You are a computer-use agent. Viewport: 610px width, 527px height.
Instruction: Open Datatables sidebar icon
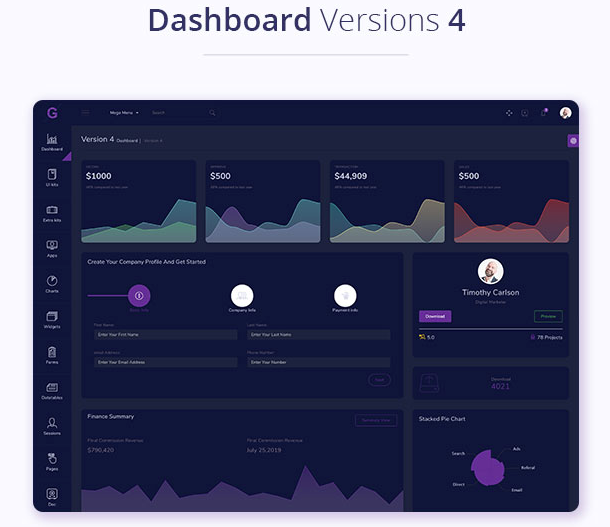pos(52,389)
